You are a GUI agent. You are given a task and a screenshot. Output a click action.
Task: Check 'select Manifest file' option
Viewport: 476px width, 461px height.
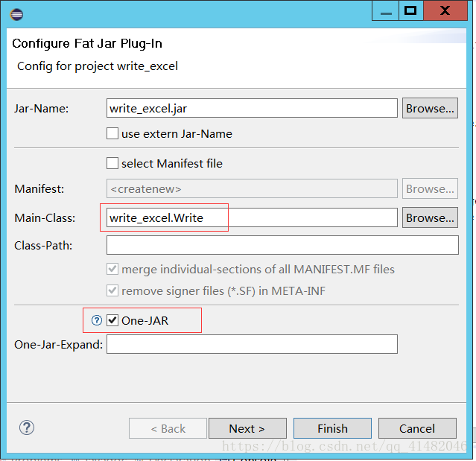[112, 163]
